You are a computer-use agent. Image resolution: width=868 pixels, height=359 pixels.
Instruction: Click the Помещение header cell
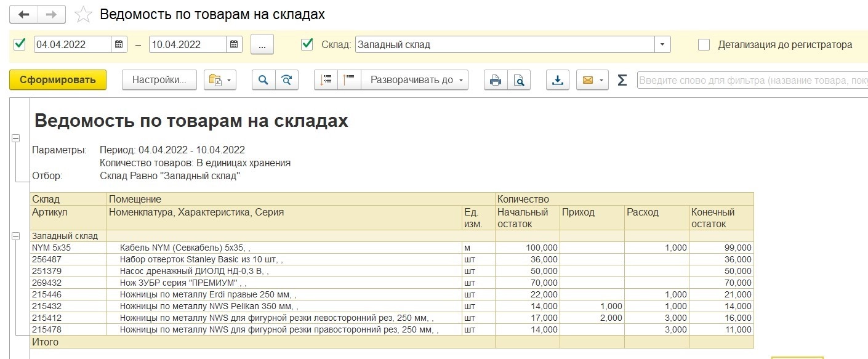pos(301,200)
